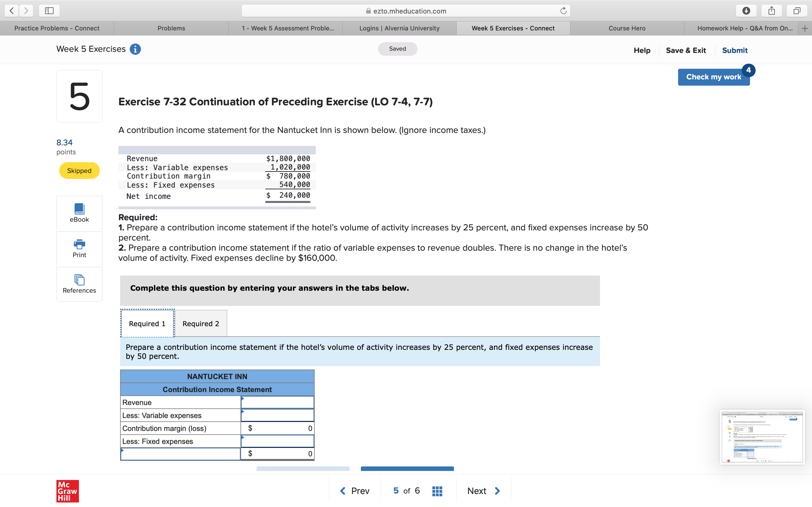Open the question grid next to page indicator
Image resolution: width=812 pixels, height=507 pixels.
click(x=437, y=491)
